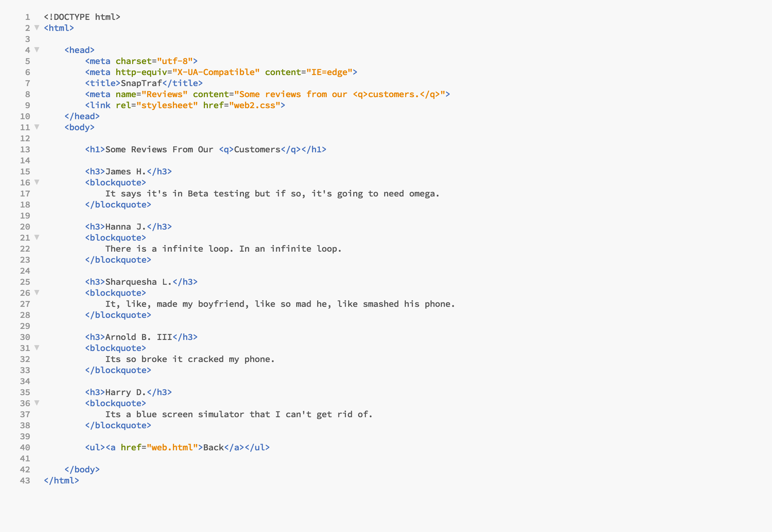This screenshot has width=772, height=532.
Task: Click the web.html href value
Action: 172,447
